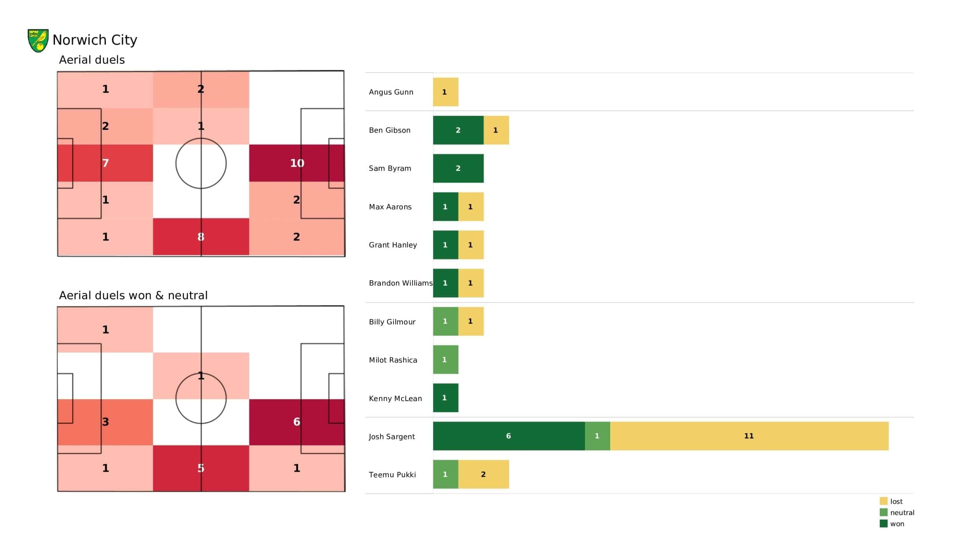The height and width of the screenshot is (560, 954).
Task: Click the zone with 6 duels won
Action: [297, 422]
